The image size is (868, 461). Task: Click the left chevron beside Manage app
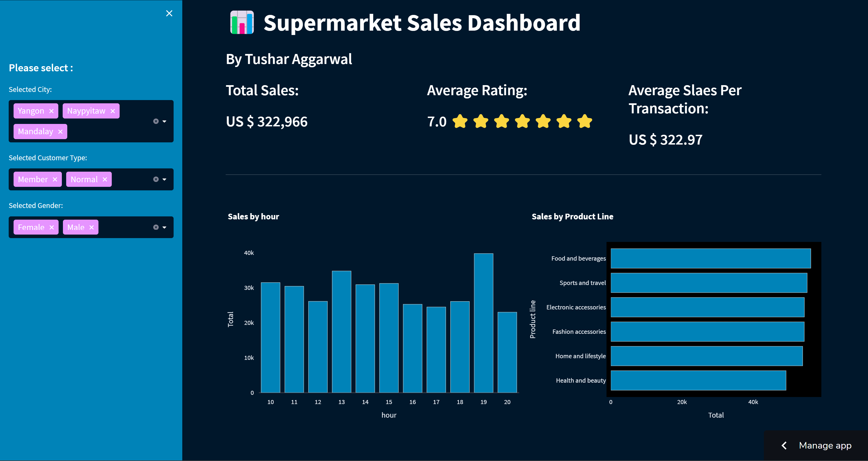coord(784,445)
